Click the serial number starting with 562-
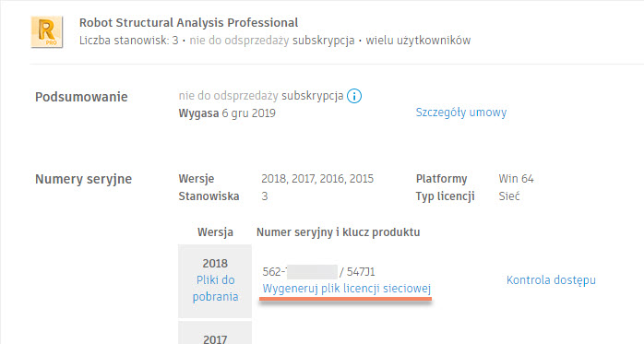This screenshot has width=644, height=344. click(x=300, y=272)
